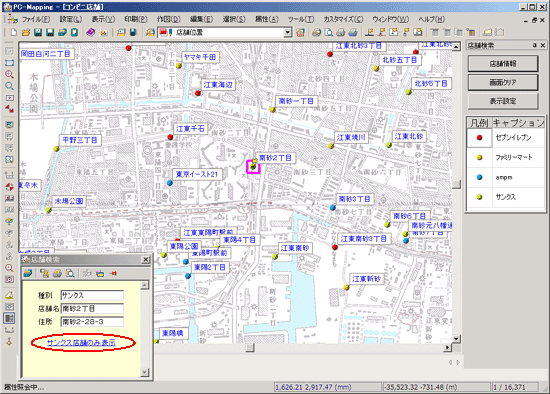Image resolution: width=550 pixels, height=394 pixels.
Task: Click the 店舗名 input field
Action: tap(92, 309)
